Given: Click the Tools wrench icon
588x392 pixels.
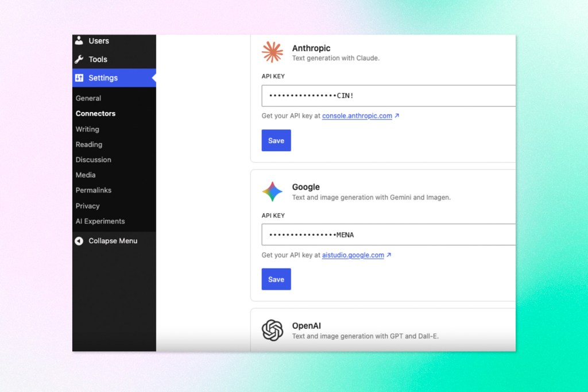Looking at the screenshot, I should click(80, 59).
